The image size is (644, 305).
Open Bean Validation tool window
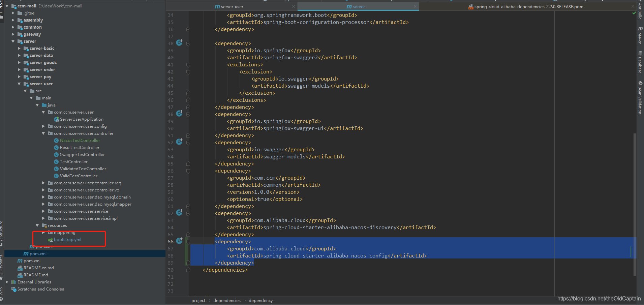coord(640,97)
